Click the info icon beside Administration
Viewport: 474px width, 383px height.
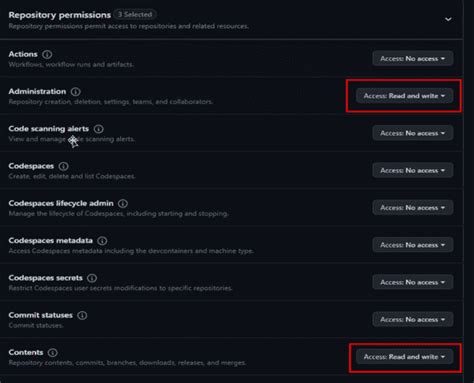click(76, 92)
